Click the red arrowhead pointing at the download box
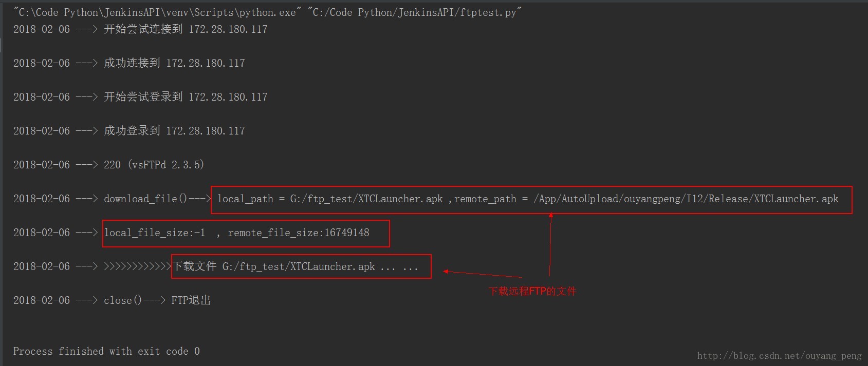868x366 pixels. coord(446,272)
